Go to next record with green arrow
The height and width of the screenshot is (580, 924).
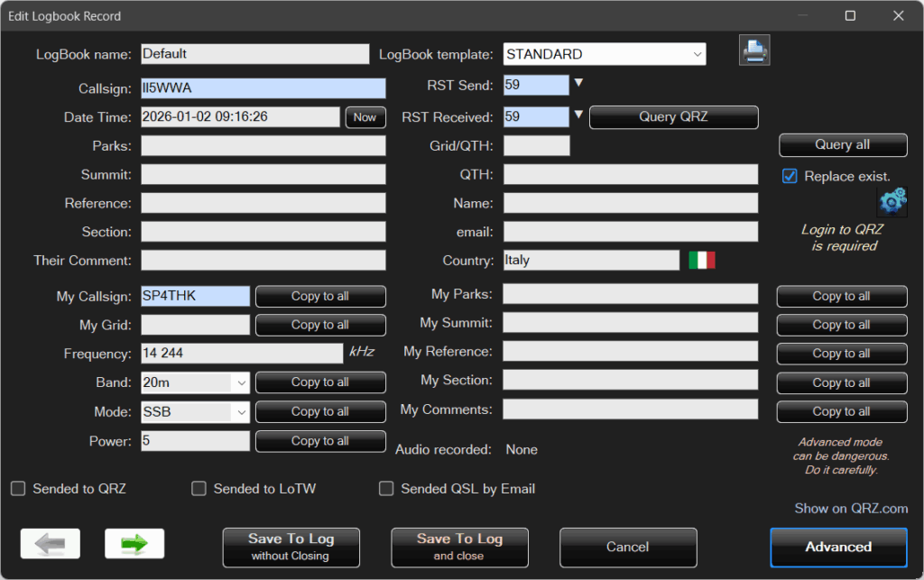(x=134, y=544)
